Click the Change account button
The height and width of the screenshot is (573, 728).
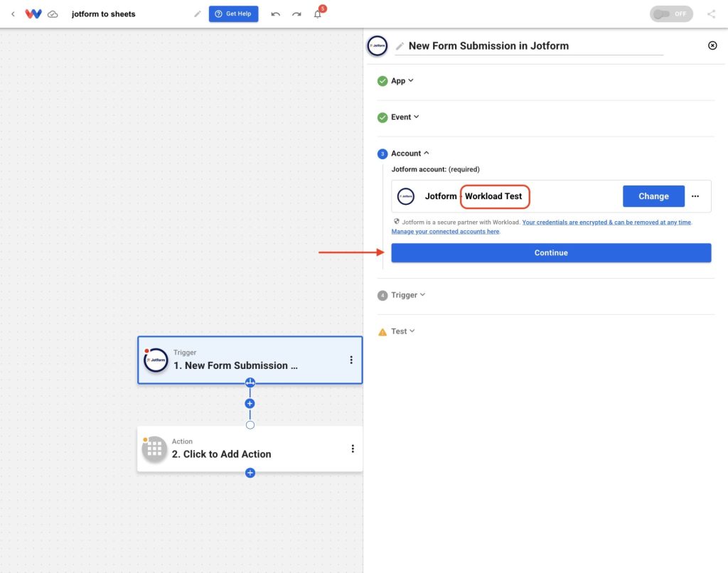pyautogui.click(x=653, y=196)
